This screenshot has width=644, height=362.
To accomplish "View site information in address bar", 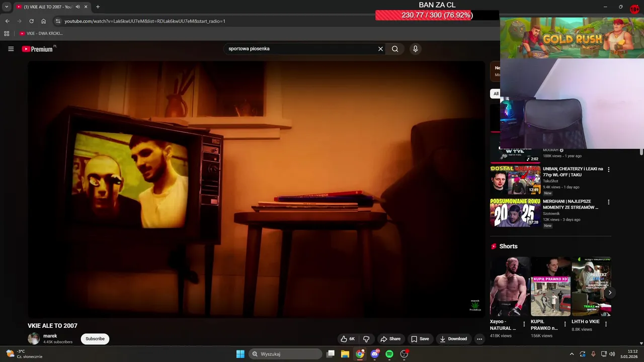I will (x=58, y=21).
